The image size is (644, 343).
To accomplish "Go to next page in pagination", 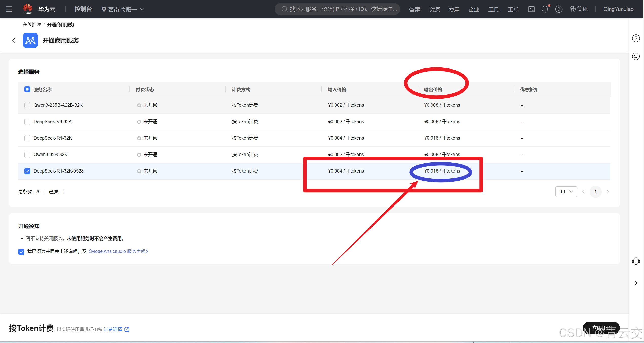I will [x=608, y=192].
